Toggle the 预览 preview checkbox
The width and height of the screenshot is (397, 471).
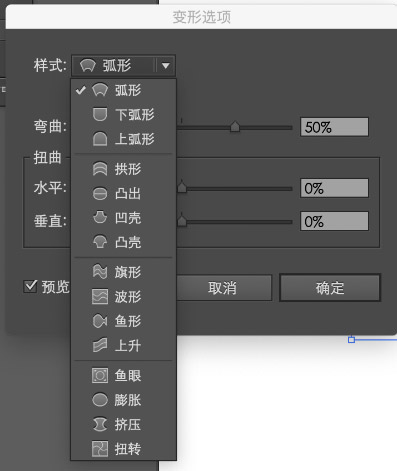pyautogui.click(x=30, y=286)
